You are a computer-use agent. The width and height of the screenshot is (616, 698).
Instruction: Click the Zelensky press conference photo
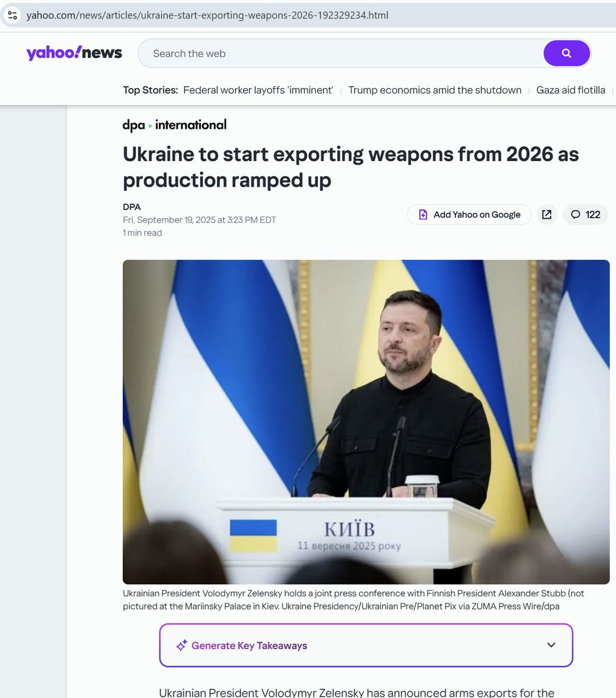366,422
